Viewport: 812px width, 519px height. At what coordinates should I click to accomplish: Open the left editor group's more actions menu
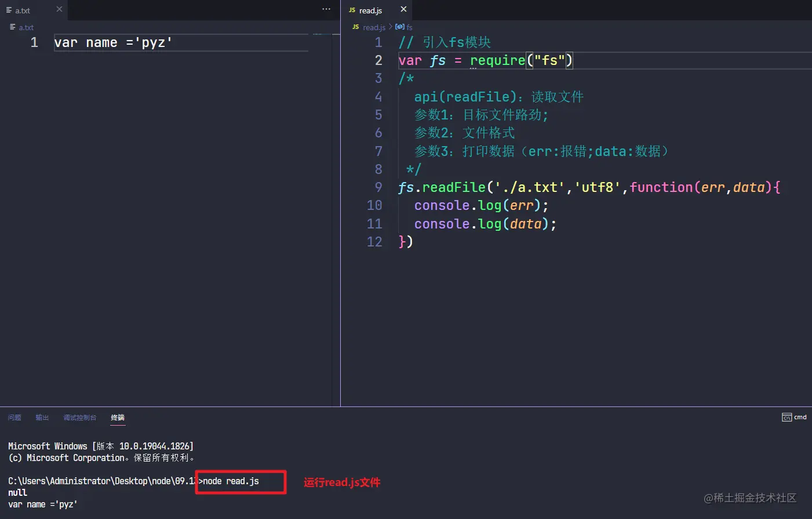(x=326, y=9)
